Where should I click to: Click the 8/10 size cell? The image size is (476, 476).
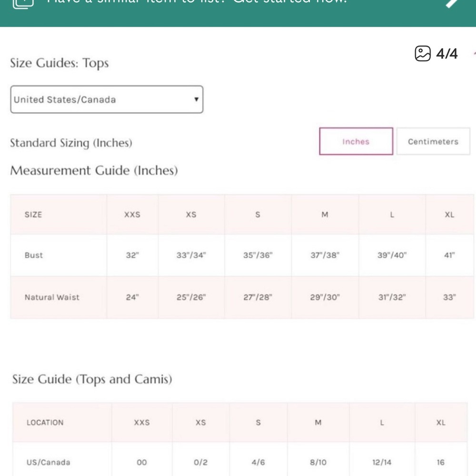point(318,462)
